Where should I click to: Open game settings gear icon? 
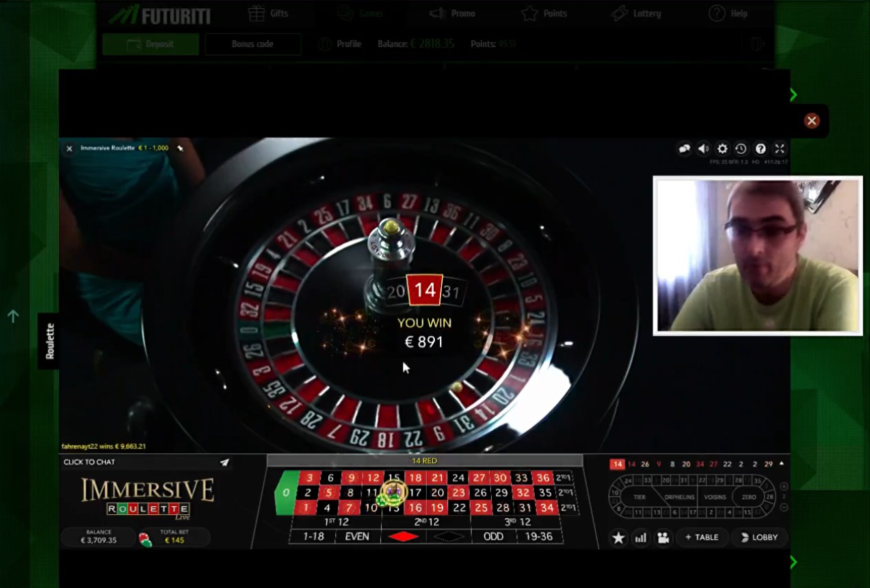pos(722,149)
